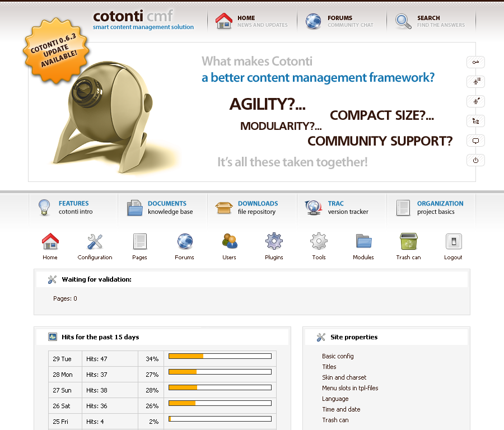Viewport: 504px width, 430px height.
Task: Open the folder tree icon in sidebar
Action: 475,121
